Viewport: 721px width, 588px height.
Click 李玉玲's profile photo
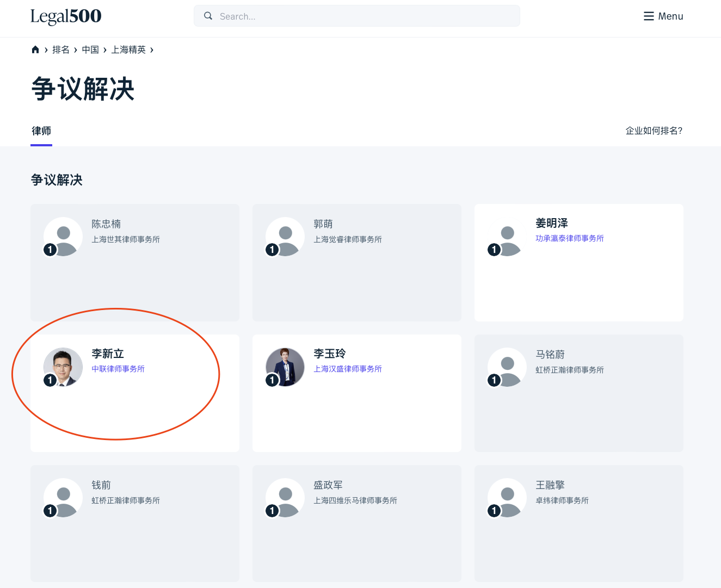[x=285, y=367]
